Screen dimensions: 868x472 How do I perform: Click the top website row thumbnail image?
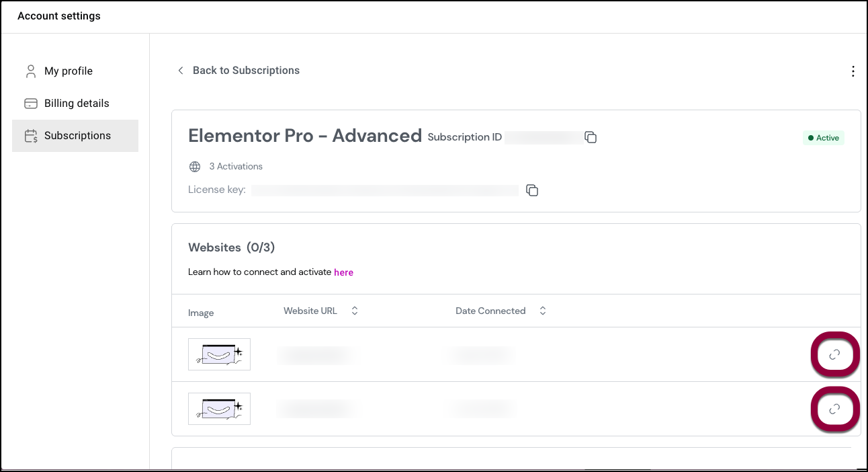coord(219,354)
